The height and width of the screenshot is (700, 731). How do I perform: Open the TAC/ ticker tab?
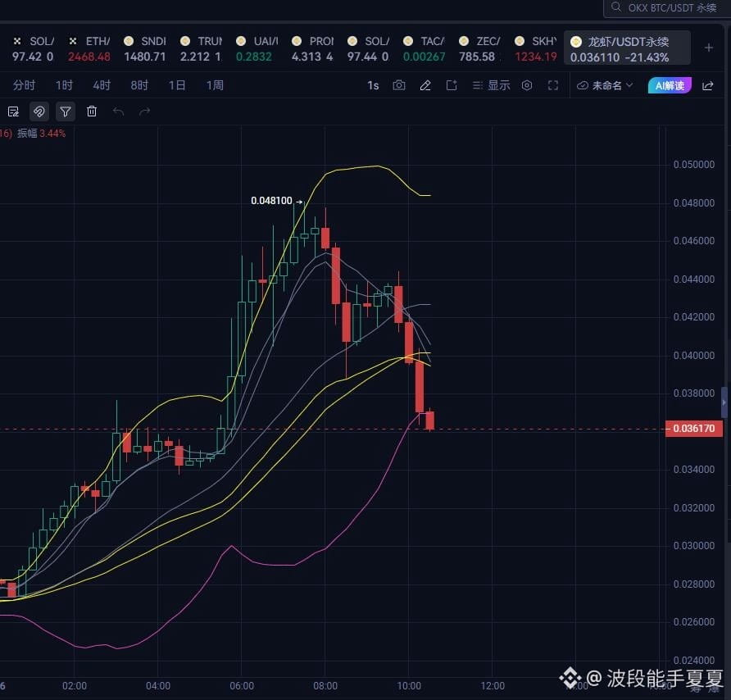tap(425, 49)
